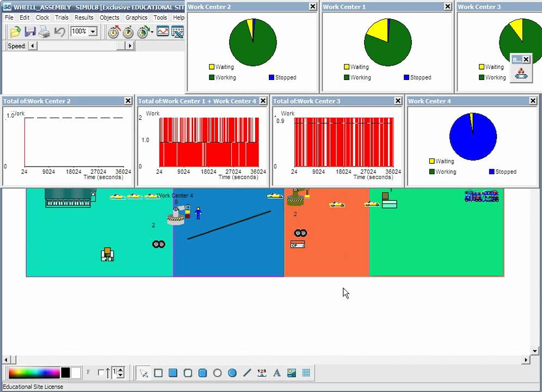542x392 pixels.
Task: Open the run options dropdown arrow
Action: pyautogui.click(x=152, y=32)
